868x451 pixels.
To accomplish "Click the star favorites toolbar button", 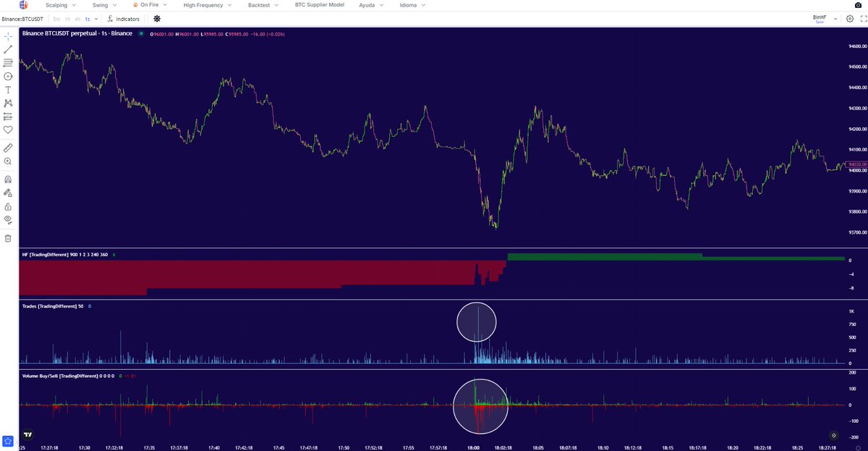I will tap(8, 440).
